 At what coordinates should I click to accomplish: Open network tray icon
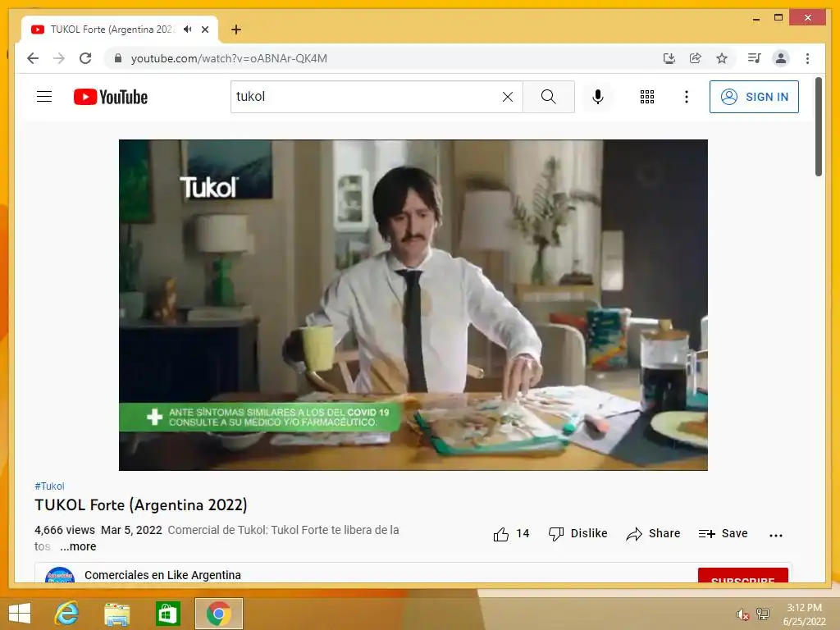[763, 614]
